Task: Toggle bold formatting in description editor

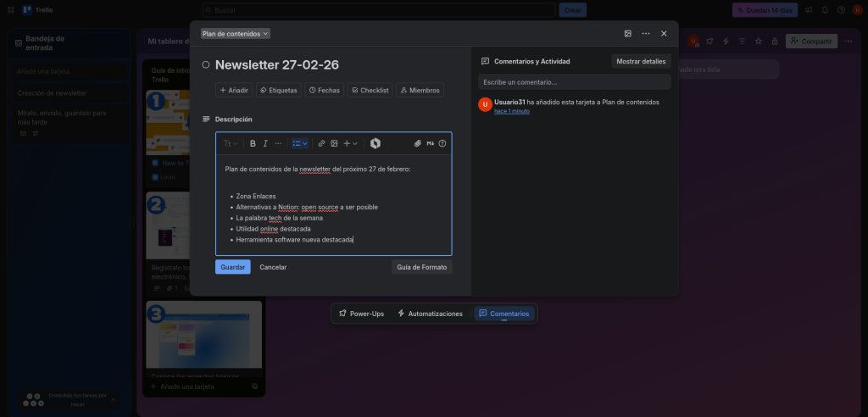Action: [253, 144]
